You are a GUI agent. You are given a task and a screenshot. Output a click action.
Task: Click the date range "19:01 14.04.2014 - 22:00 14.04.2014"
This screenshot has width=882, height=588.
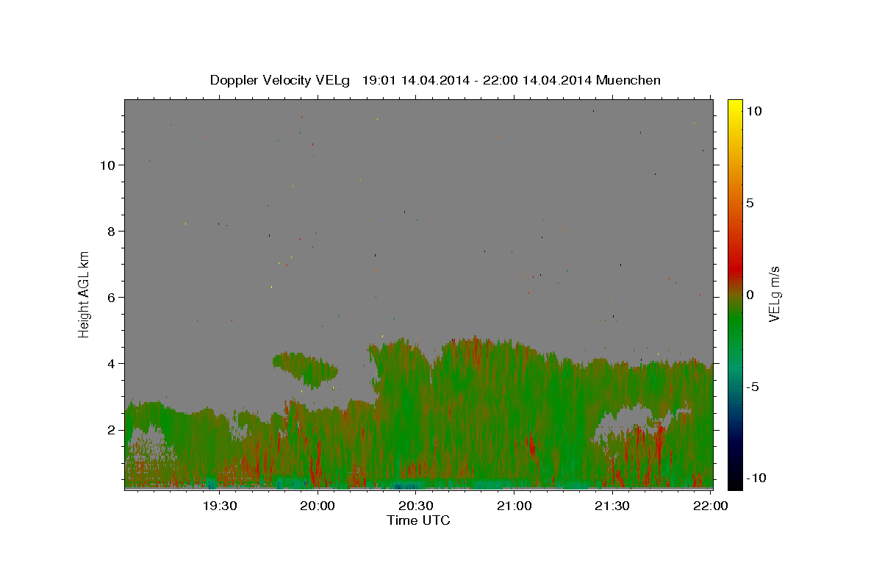pos(477,80)
